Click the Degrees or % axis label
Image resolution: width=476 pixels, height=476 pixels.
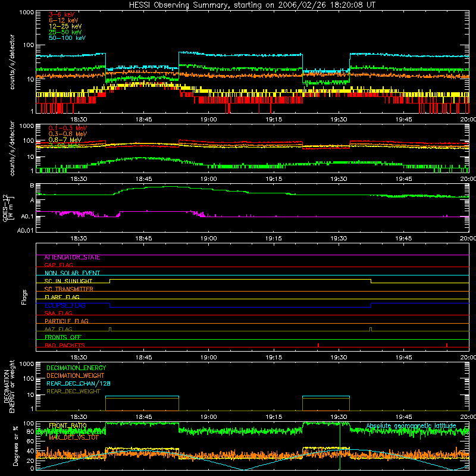pyautogui.click(x=15, y=446)
